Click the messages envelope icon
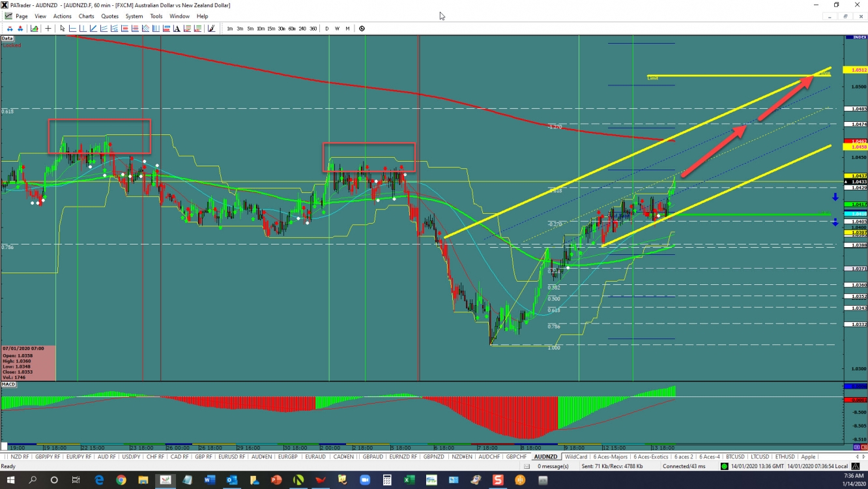This screenshot has width=868, height=489. point(527,466)
